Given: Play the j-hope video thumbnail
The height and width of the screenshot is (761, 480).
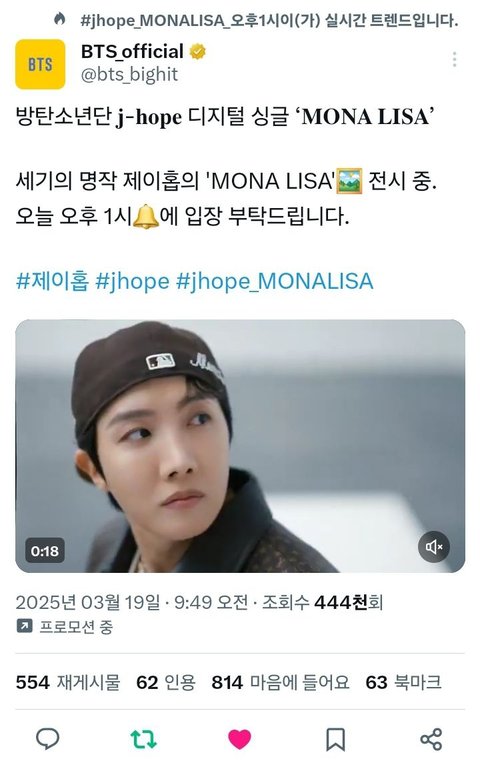Looking at the screenshot, I should [240, 446].
